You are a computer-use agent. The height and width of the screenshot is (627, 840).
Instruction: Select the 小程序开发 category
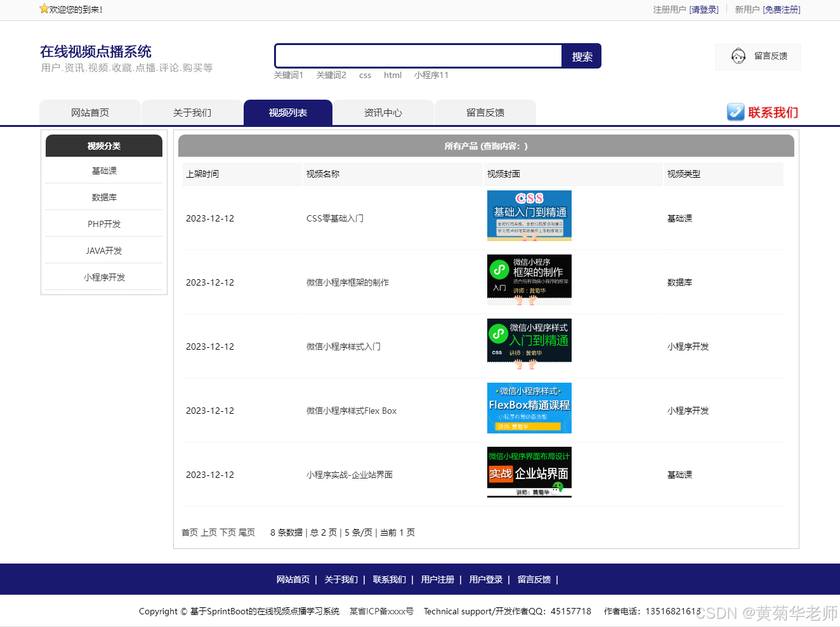pos(103,277)
